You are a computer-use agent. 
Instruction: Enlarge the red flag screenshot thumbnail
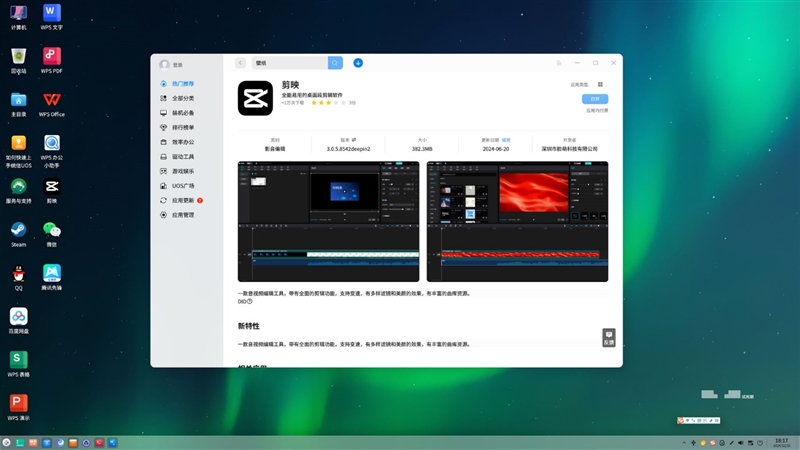517,221
